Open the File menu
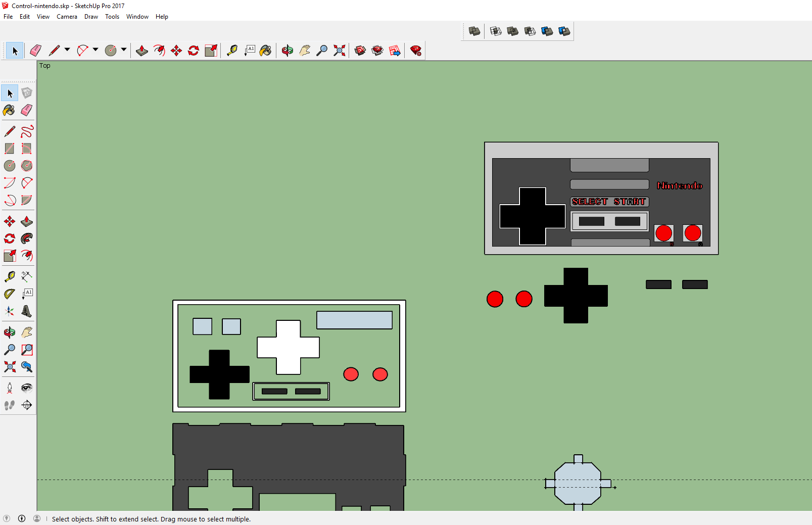 [x=8, y=17]
